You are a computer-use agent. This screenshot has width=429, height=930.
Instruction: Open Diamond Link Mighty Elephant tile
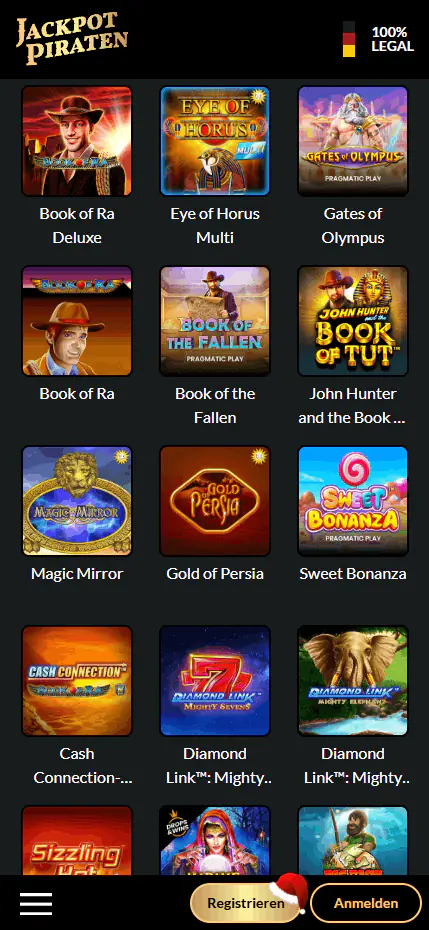(353, 681)
